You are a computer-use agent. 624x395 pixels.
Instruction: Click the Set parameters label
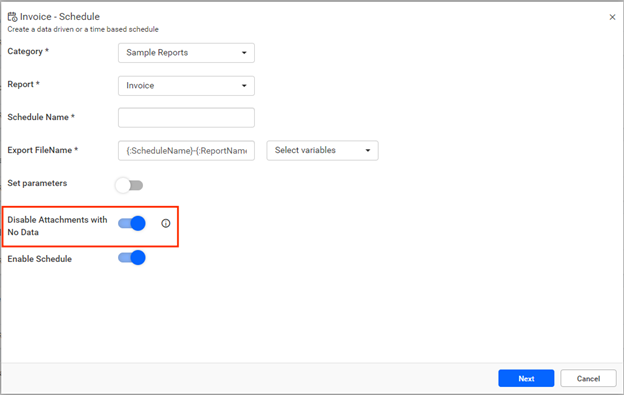coord(37,183)
